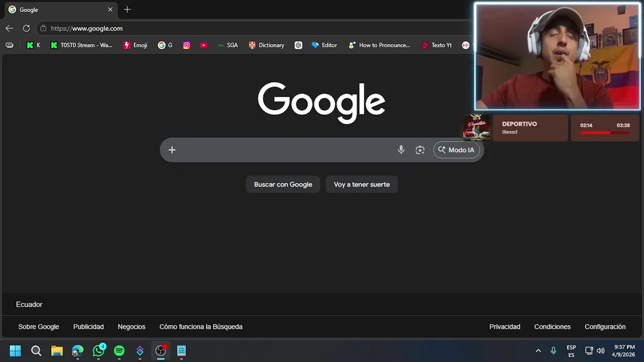Click the first icon in bookmarks bar
Image resolution: width=644 pixels, height=362 pixels.
(x=10, y=45)
